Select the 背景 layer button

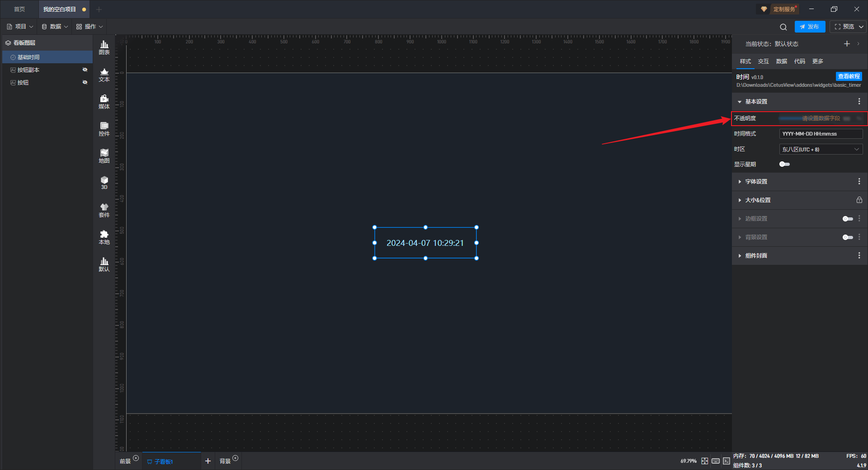(225, 461)
